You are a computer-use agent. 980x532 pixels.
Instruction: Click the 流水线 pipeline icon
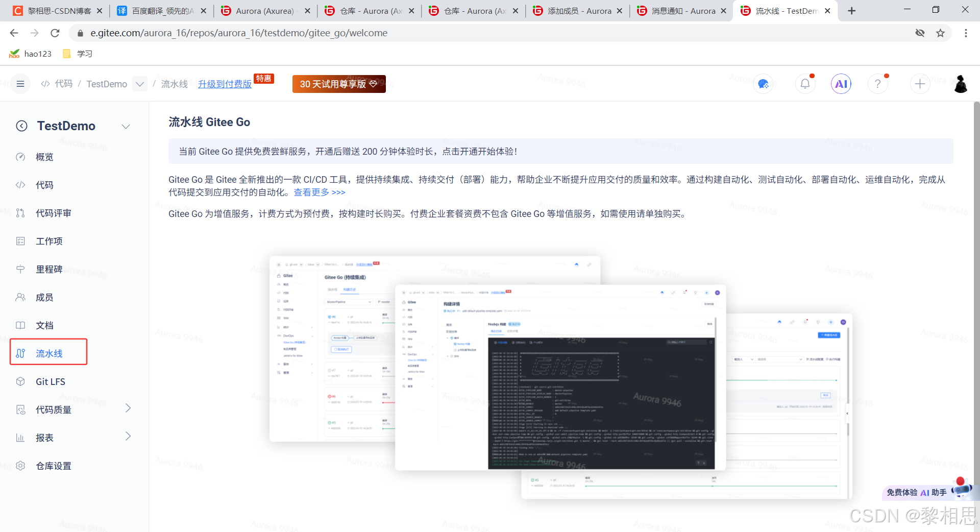[20, 353]
